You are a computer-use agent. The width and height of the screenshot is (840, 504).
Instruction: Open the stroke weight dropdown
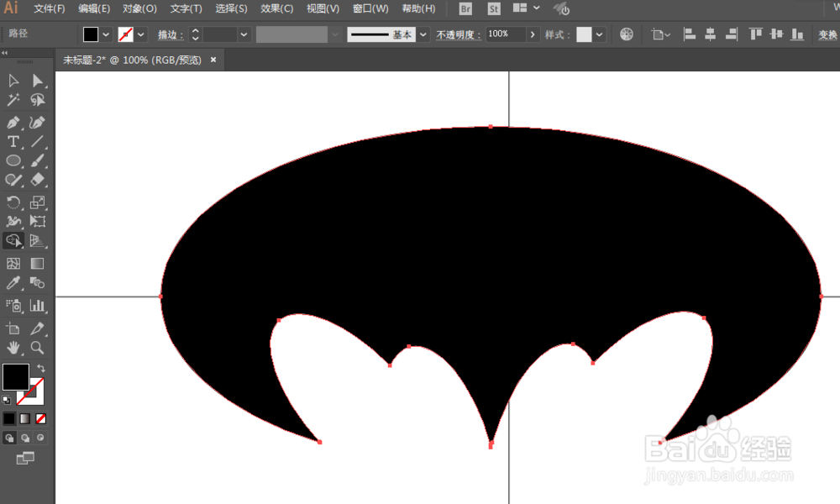coord(244,34)
